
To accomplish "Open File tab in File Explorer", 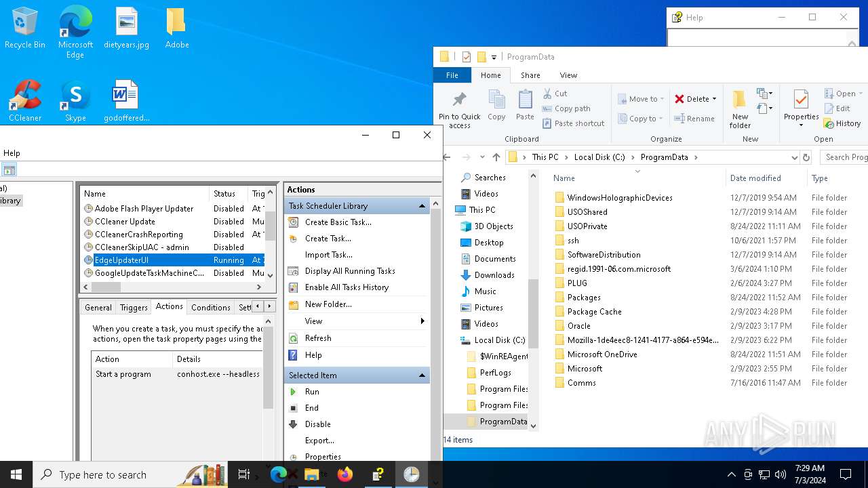I will tap(452, 75).
